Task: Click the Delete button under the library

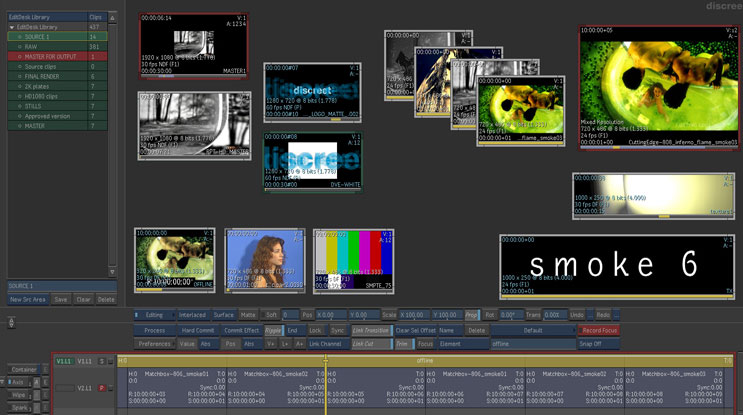Action: pos(106,299)
